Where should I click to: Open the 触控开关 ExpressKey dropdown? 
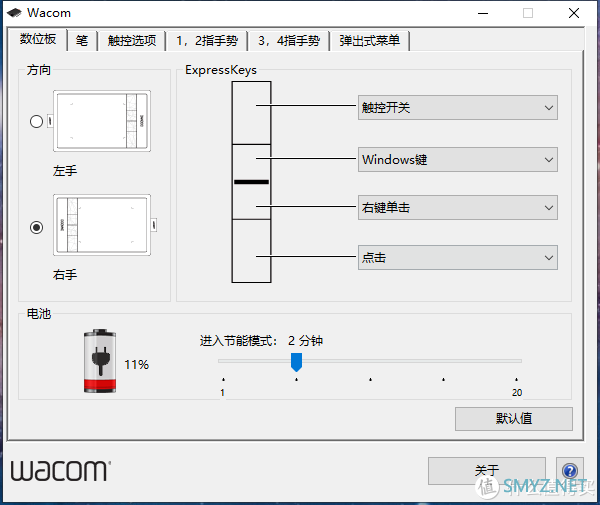(x=458, y=108)
